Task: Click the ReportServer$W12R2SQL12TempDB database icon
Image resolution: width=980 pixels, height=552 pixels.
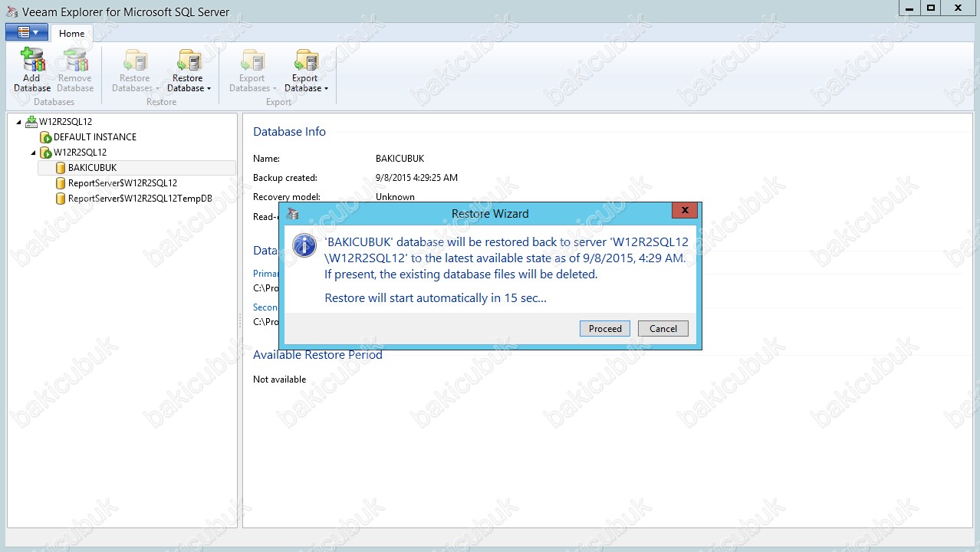Action: click(x=61, y=199)
